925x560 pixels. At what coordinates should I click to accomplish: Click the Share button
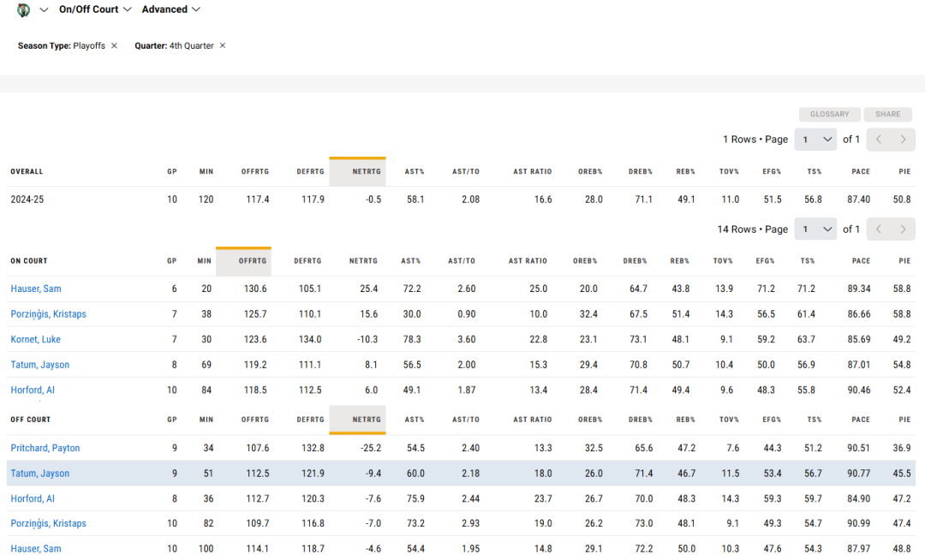coord(888,115)
